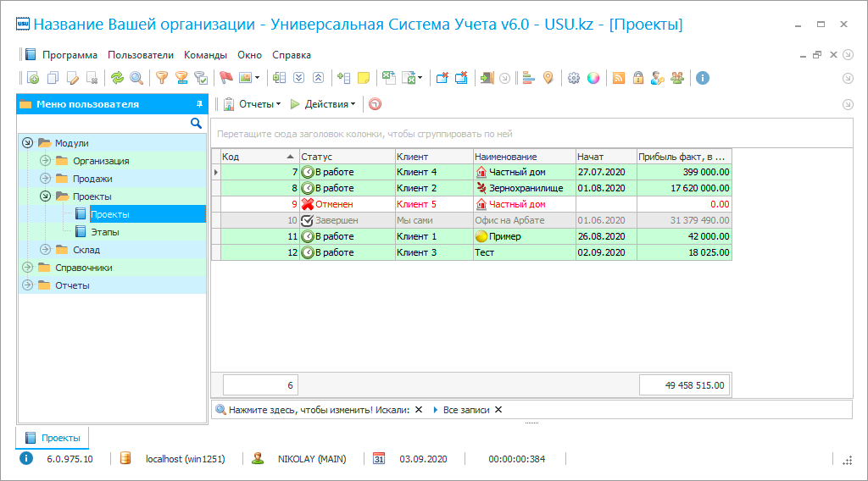
Task: Select Этапы in the tree
Action: click(x=104, y=232)
